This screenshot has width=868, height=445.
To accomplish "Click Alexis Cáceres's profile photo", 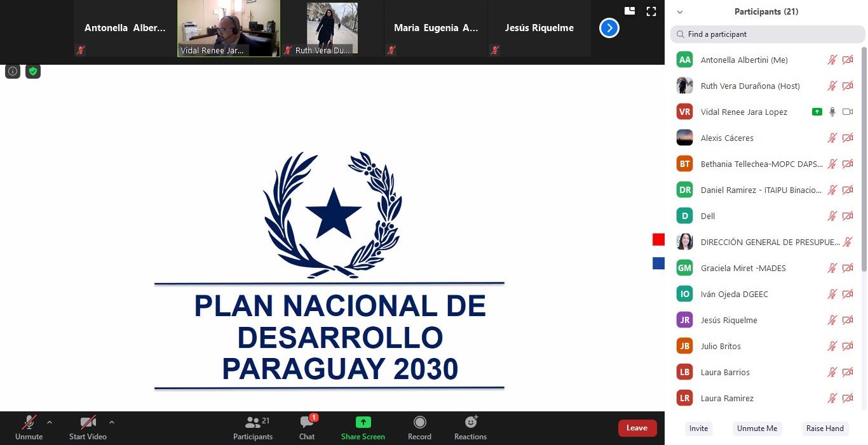I will [684, 138].
